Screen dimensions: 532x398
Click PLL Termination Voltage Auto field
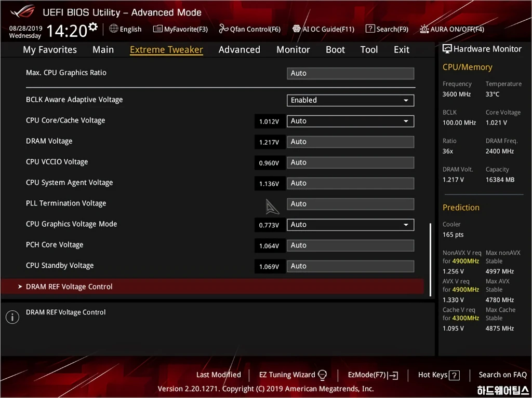pos(350,204)
